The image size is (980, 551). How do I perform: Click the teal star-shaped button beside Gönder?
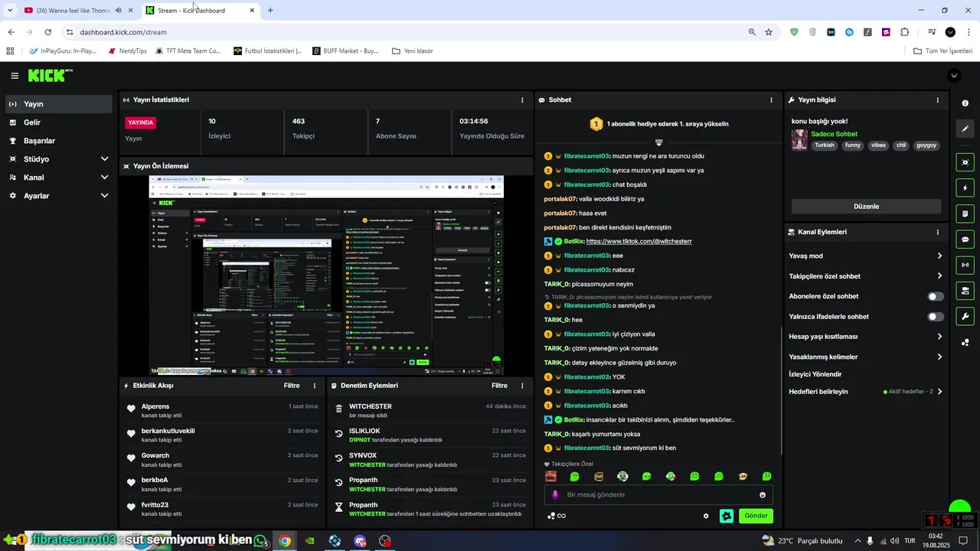pos(727,516)
